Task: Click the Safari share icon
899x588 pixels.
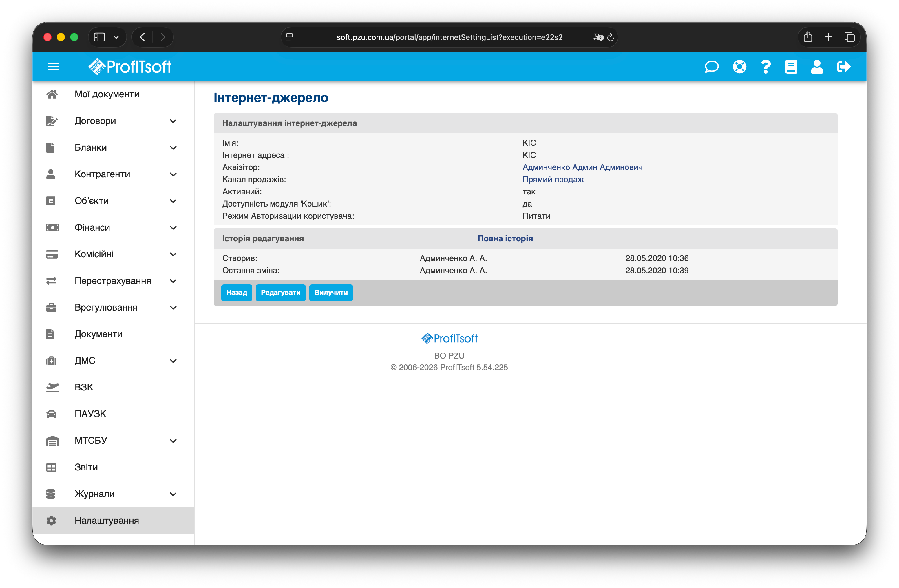Action: (x=807, y=37)
